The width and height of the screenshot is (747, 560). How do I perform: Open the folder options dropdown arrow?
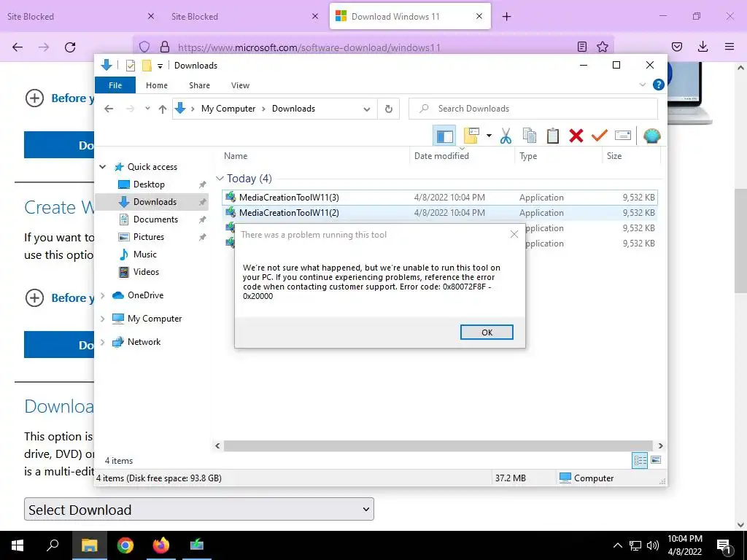click(489, 136)
